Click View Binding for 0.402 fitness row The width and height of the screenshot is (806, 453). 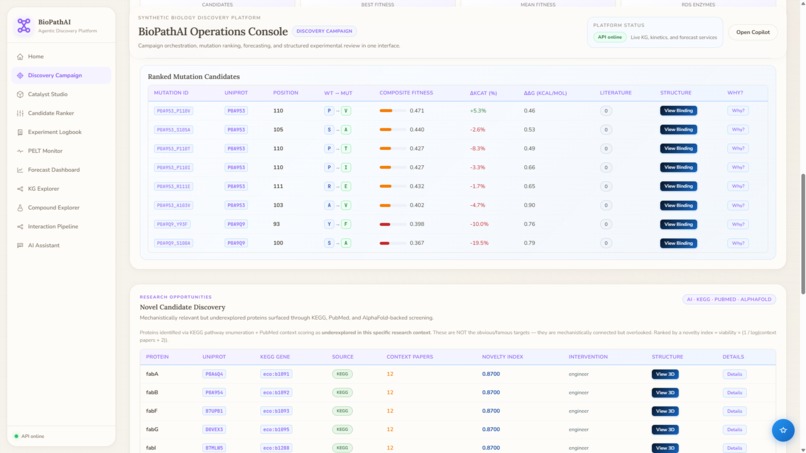click(679, 205)
